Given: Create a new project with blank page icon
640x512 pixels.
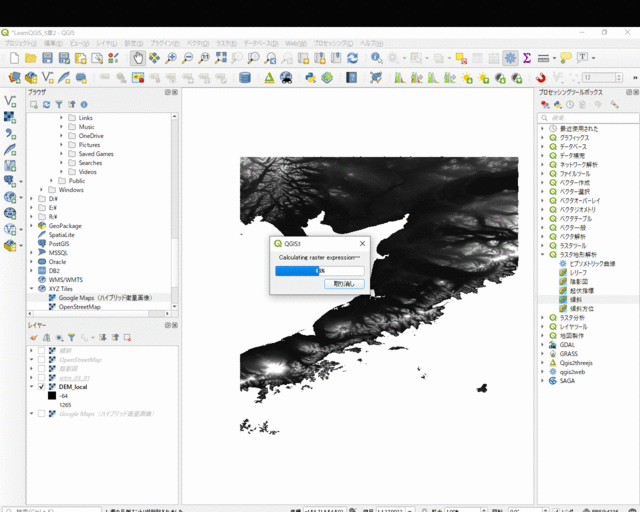Looking at the screenshot, I should pyautogui.click(x=14, y=58).
